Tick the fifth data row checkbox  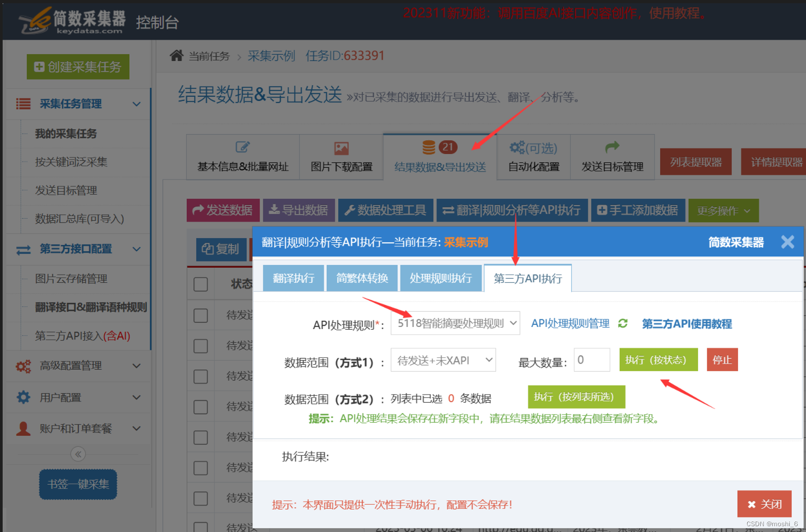coord(200,437)
